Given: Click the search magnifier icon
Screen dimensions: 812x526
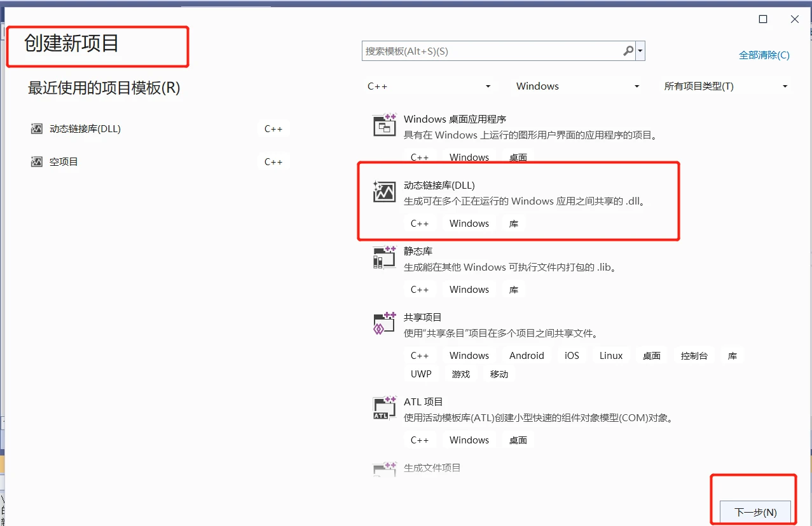Looking at the screenshot, I should (x=628, y=51).
